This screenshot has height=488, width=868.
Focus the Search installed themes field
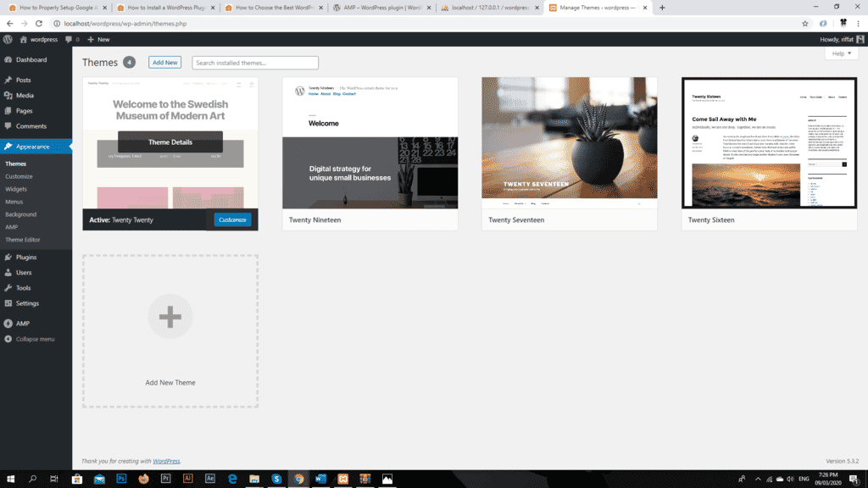coord(255,63)
